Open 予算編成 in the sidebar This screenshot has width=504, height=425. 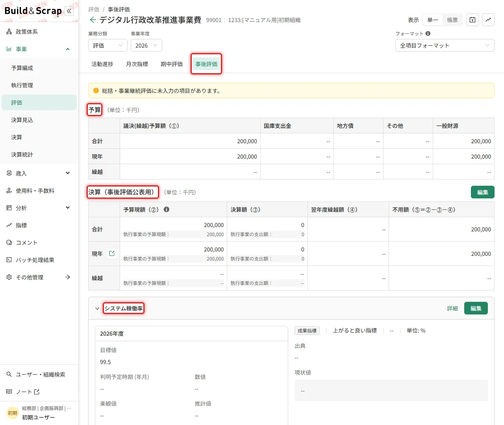(x=39, y=68)
